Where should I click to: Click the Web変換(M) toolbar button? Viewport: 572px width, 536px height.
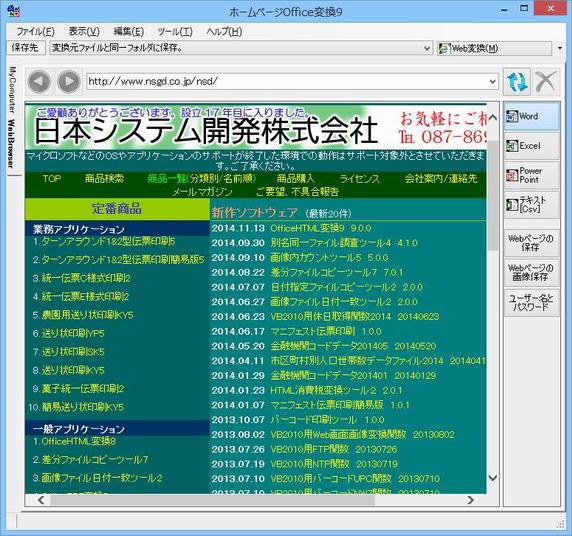tap(494, 48)
